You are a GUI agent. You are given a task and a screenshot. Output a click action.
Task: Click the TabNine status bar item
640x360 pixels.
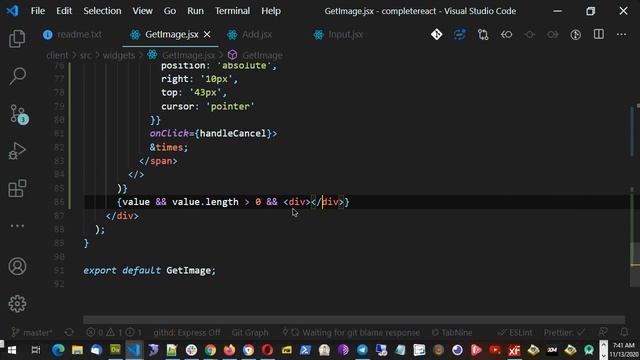452,333
